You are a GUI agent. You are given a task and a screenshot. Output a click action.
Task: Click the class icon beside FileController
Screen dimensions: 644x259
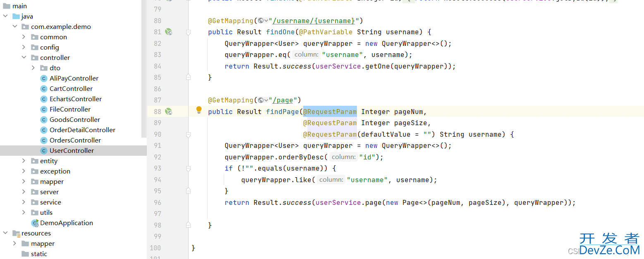point(43,109)
